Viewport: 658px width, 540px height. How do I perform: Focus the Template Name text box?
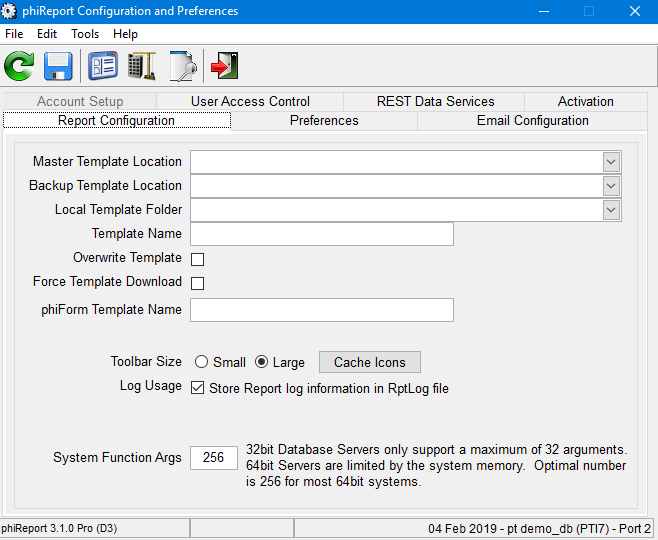(322, 234)
